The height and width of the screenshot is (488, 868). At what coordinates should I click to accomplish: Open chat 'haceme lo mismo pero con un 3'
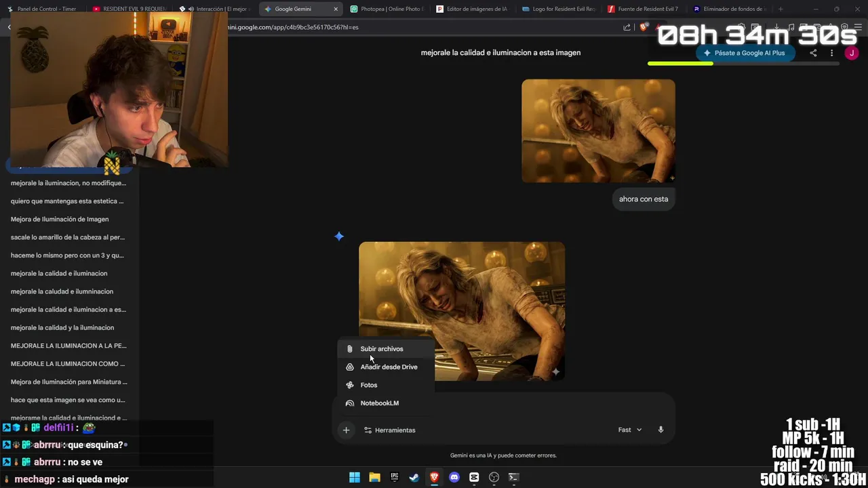click(x=67, y=256)
